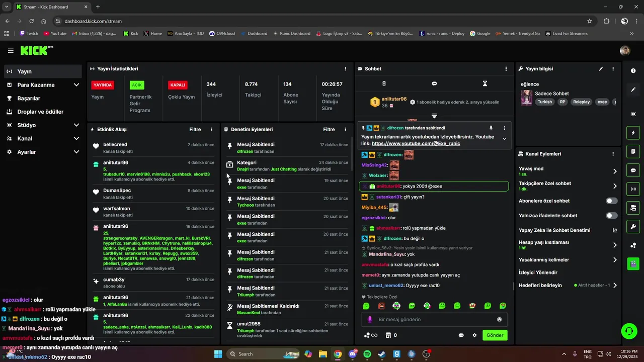This screenshot has width=644, height=362.
Task: Open Spotify from the Windows taskbar
Action: pyautogui.click(x=367, y=354)
